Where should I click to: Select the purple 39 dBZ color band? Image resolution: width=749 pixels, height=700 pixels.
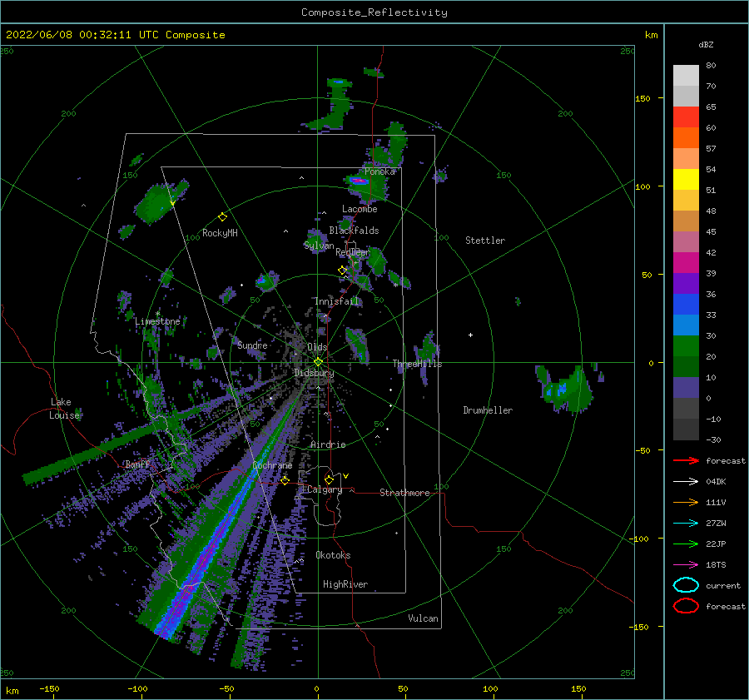[686, 283]
